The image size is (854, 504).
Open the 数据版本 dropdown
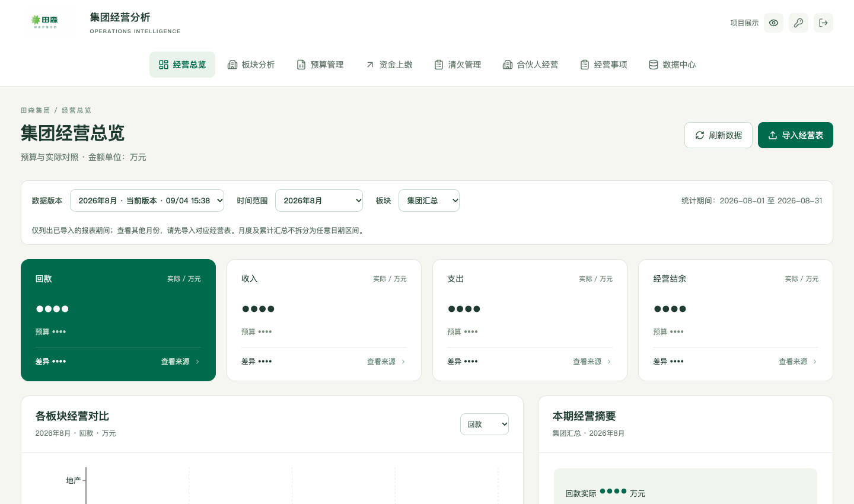click(147, 200)
